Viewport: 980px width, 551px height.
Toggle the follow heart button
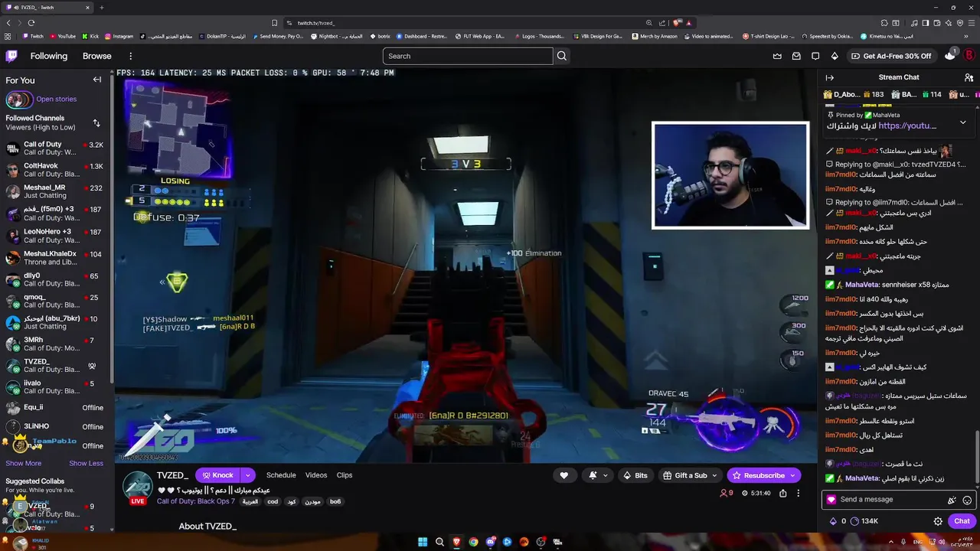point(564,475)
